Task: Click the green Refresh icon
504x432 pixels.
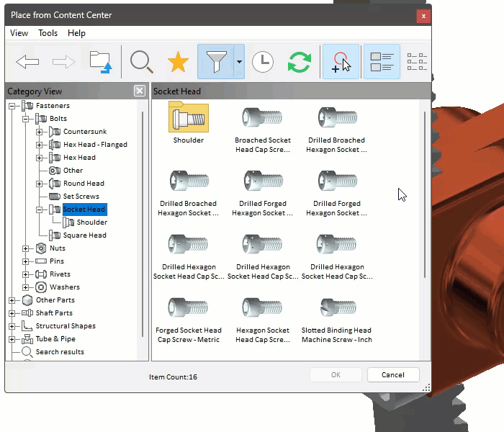Action: [x=300, y=62]
